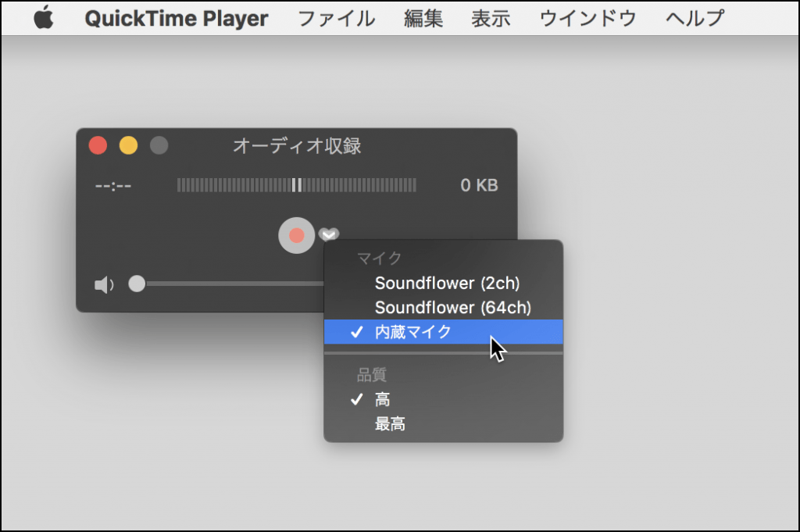Click the speaker volume icon
The width and height of the screenshot is (800, 532).
tap(102, 284)
